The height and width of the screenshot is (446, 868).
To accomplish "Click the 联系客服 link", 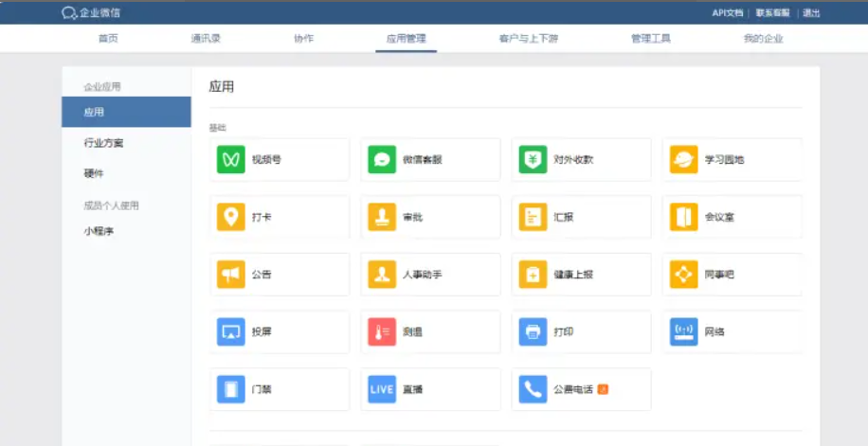I will point(773,12).
